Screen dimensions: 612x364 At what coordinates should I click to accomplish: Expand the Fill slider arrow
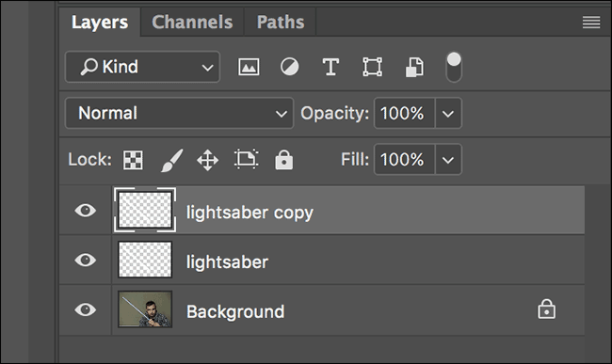pos(448,159)
